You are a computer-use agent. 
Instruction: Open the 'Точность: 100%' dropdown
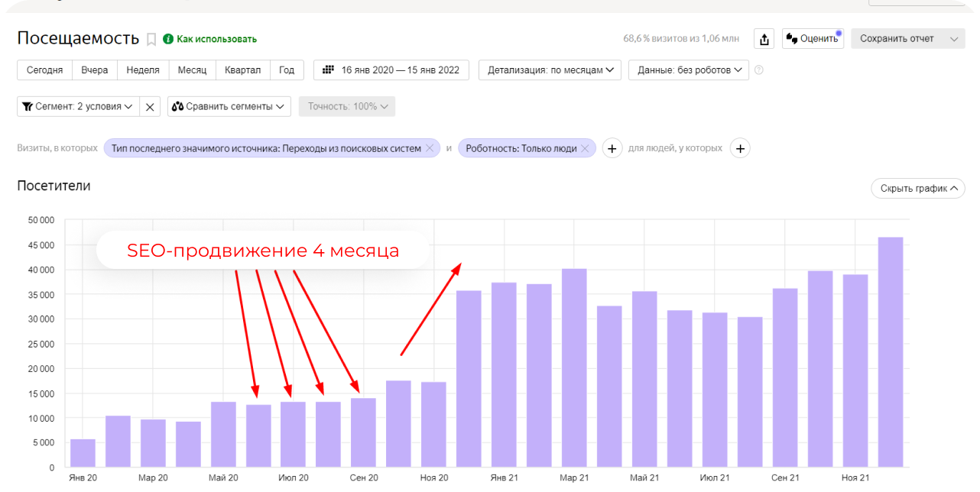point(346,106)
